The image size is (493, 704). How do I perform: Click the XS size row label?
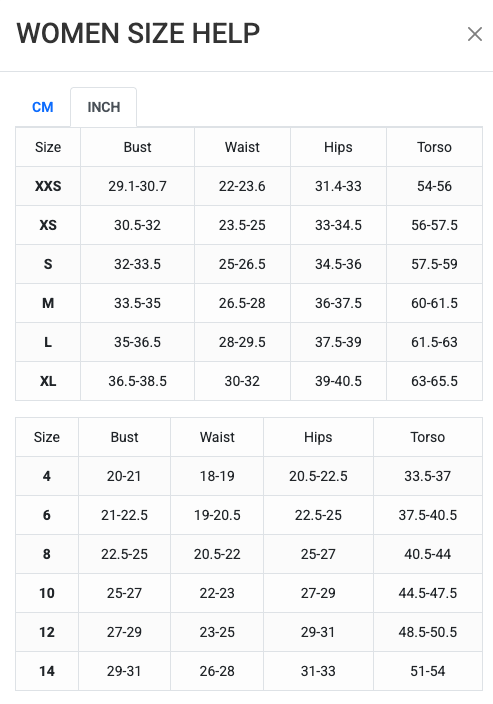[x=48, y=225]
